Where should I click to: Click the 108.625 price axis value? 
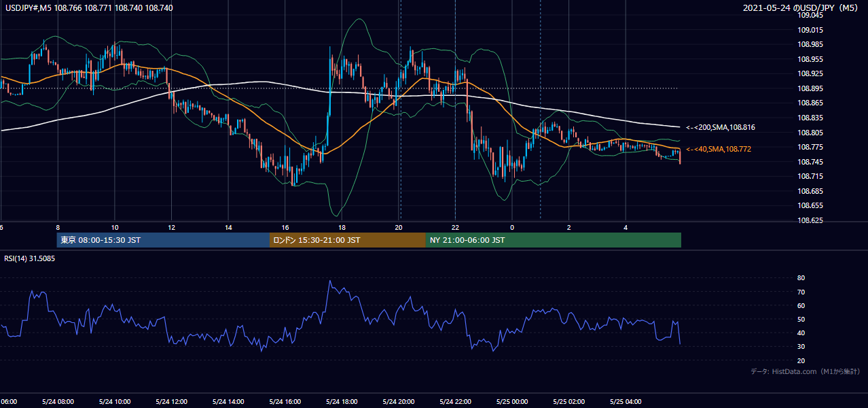point(811,220)
